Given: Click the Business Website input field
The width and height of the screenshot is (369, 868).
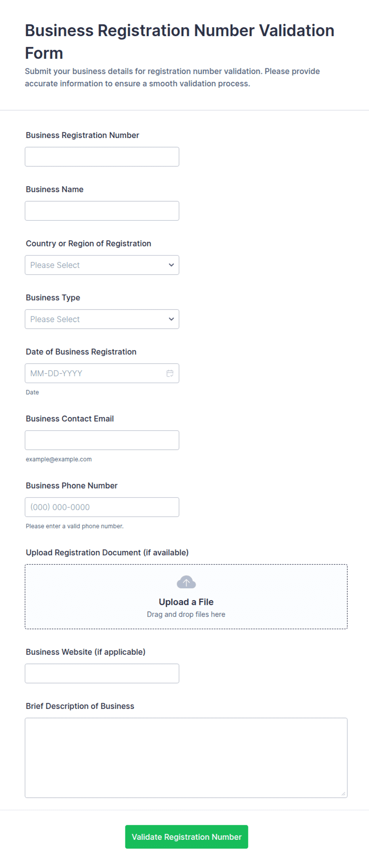Looking at the screenshot, I should tap(102, 674).
